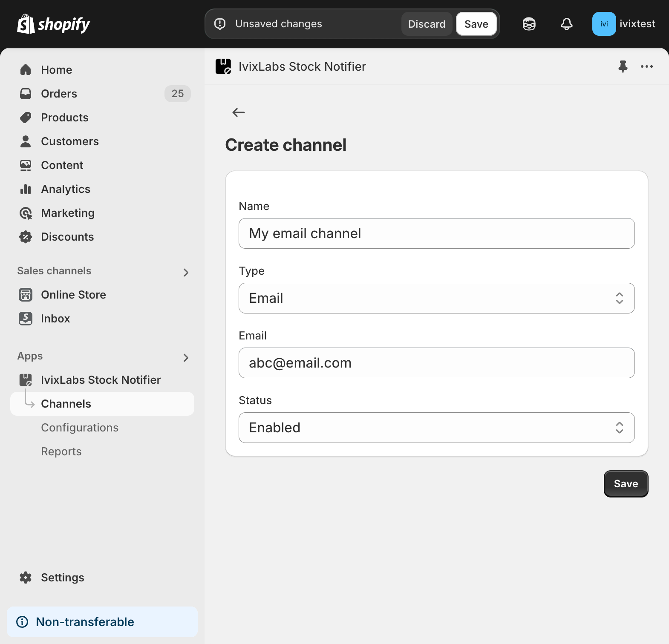Click the Create channel heading
Image resolution: width=669 pixels, height=644 pixels.
pos(285,145)
